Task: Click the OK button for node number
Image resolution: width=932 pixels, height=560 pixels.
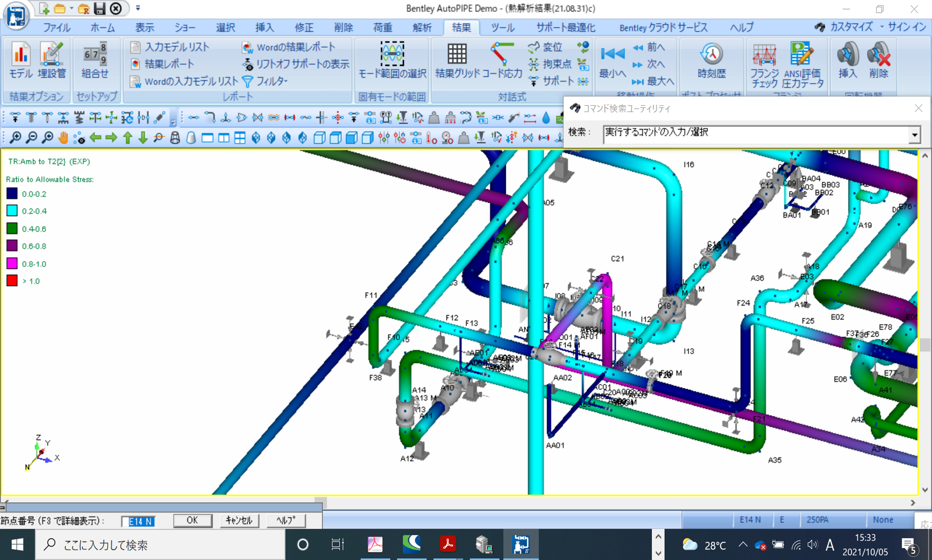Action: [x=192, y=520]
